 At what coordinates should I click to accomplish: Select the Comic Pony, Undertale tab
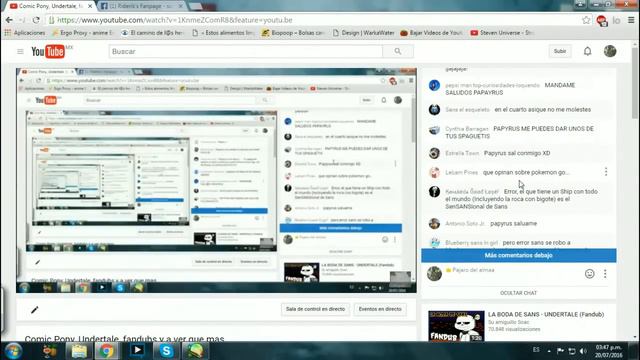tap(48, 6)
